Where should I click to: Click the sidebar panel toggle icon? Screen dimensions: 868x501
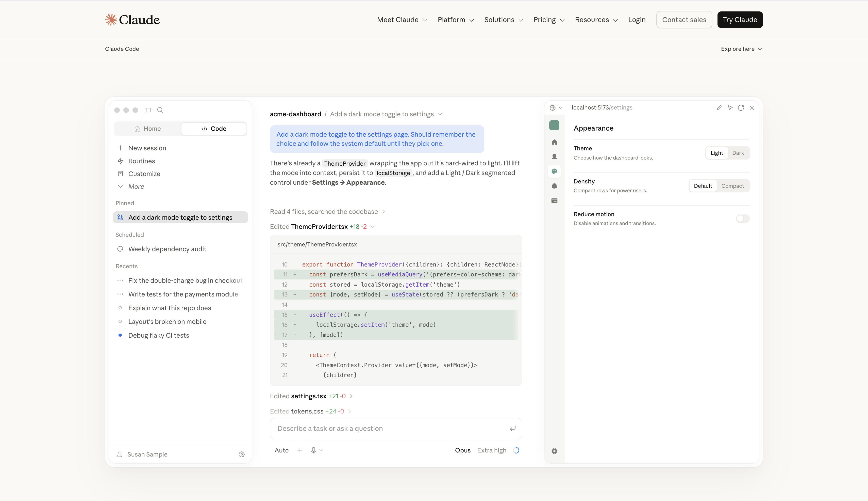147,110
